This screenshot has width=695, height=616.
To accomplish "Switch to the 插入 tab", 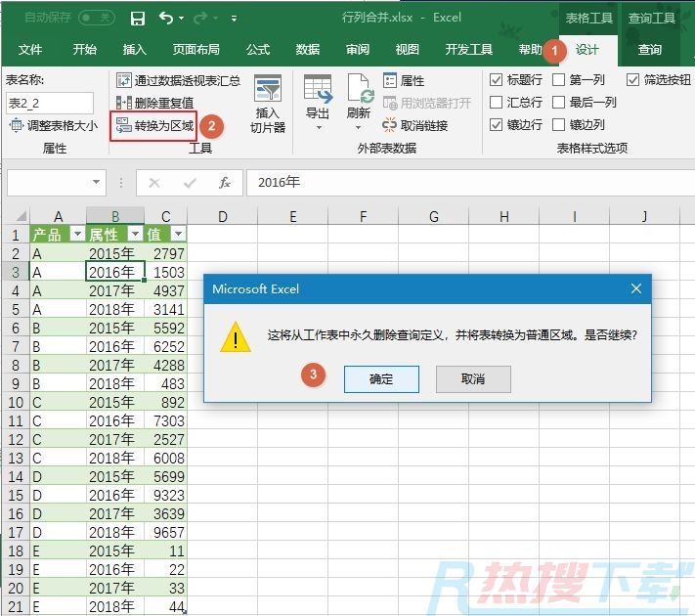I will tap(134, 49).
